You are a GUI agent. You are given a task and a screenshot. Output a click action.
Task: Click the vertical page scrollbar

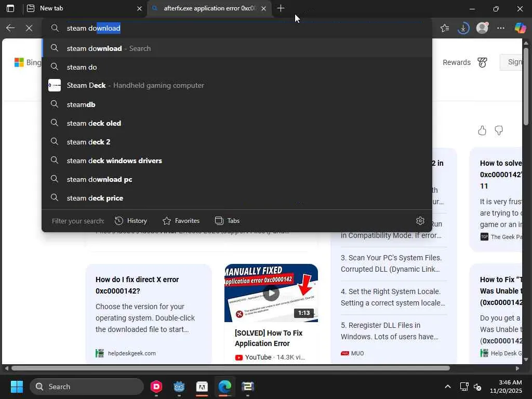[x=526, y=87]
